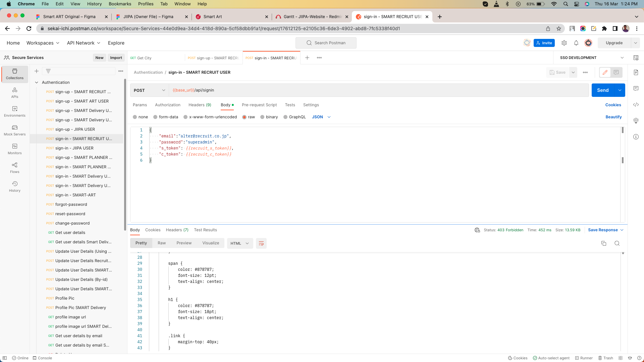The height and width of the screenshot is (362, 644).
Task: Open Flows from the sidebar
Action: (x=15, y=168)
